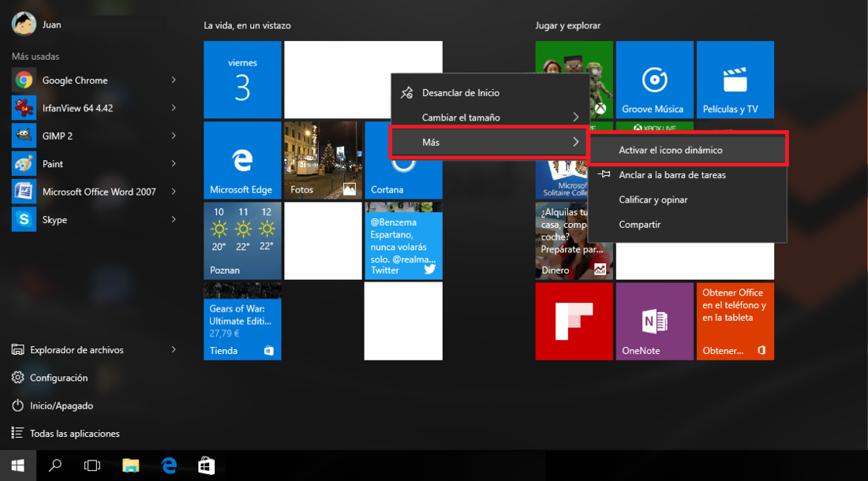The height and width of the screenshot is (481, 868).
Task: Launch Paint from most used apps
Action: pos(94,164)
